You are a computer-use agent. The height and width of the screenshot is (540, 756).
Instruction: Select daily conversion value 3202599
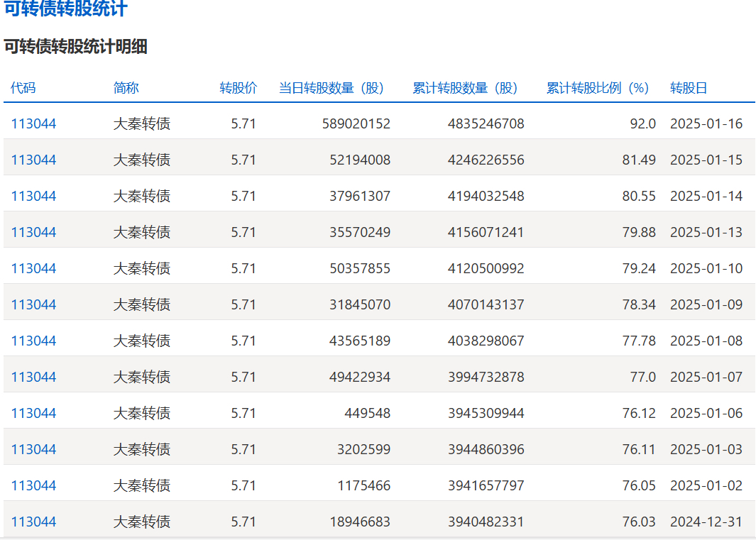tap(364, 449)
